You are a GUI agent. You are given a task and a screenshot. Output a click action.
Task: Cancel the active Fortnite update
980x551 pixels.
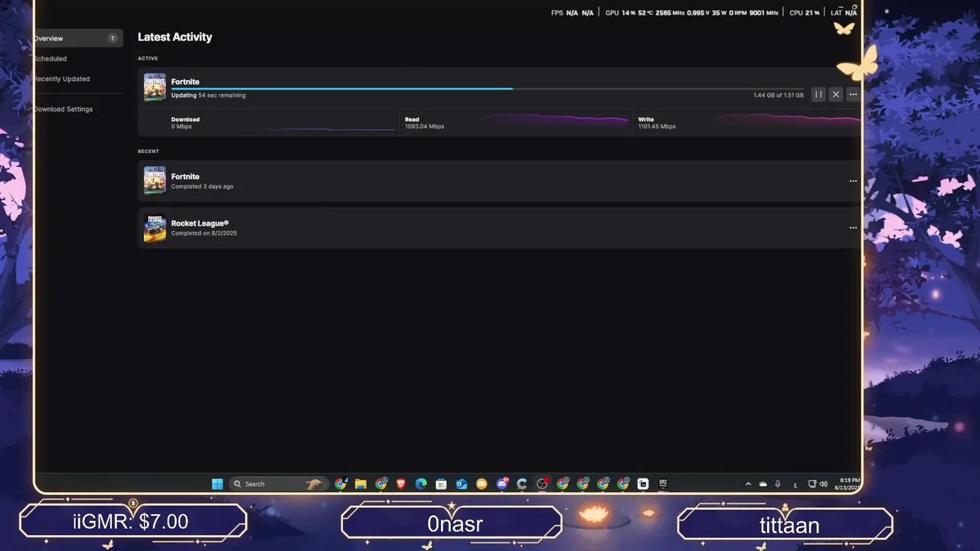click(836, 95)
